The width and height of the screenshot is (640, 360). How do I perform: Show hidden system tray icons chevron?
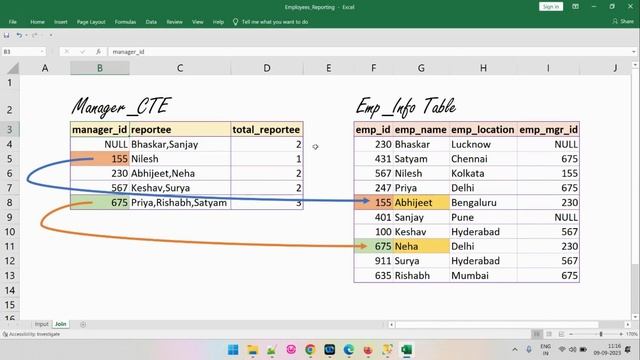[515, 350]
